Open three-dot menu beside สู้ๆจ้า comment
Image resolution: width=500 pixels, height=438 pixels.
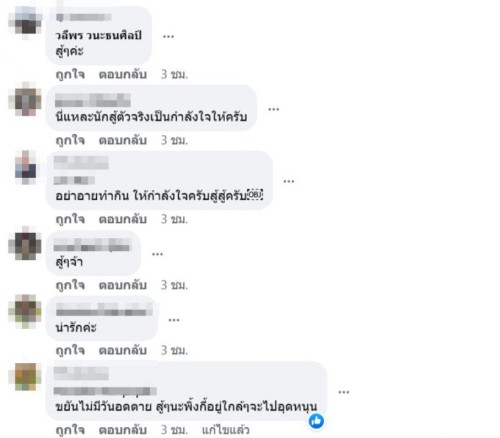(x=157, y=254)
